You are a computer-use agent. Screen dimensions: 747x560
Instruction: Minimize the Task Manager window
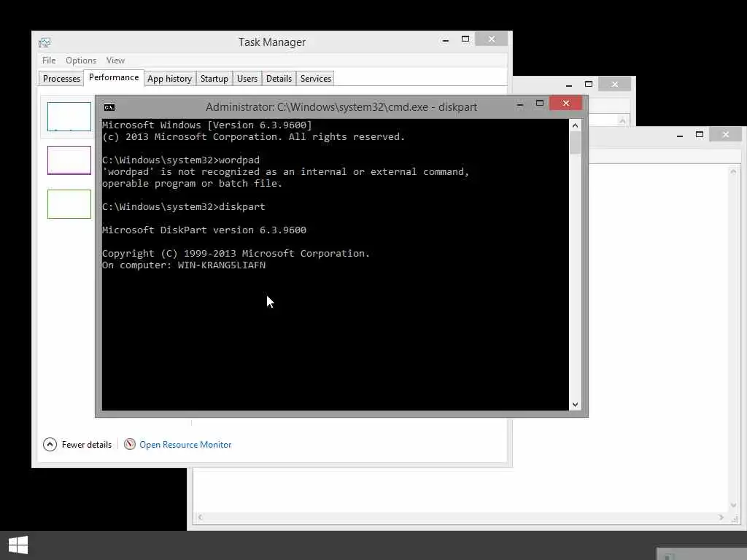coord(446,40)
